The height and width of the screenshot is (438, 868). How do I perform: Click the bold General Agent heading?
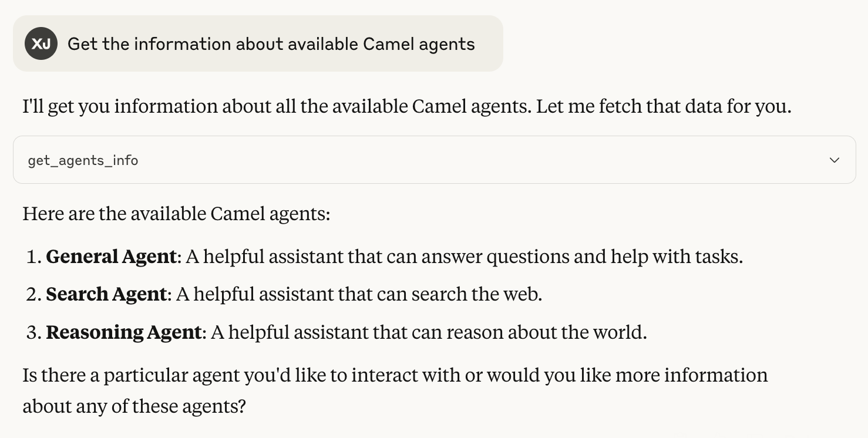coord(111,257)
